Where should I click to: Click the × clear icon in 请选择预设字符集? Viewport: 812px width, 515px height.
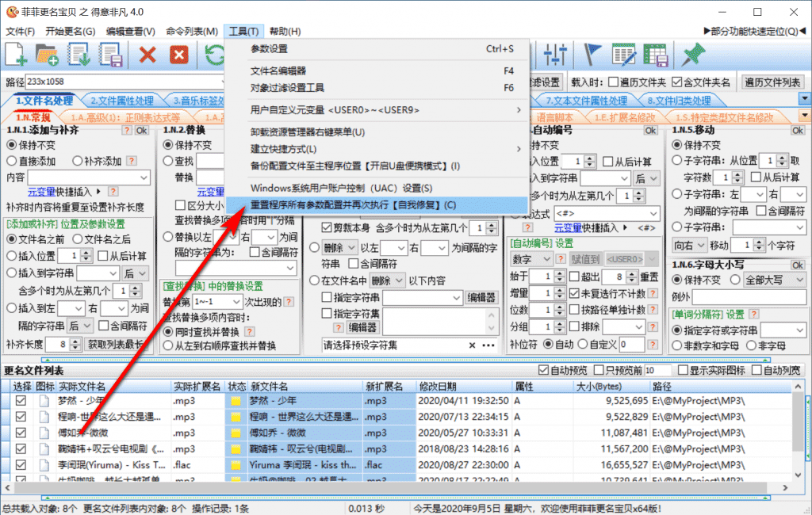click(x=472, y=345)
